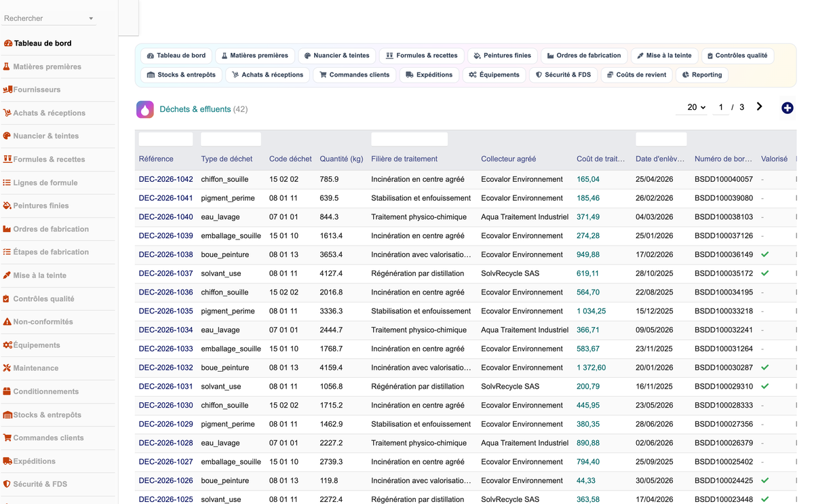Click the Conditionnements box icon
The height and width of the screenshot is (504, 814).
coord(7,391)
